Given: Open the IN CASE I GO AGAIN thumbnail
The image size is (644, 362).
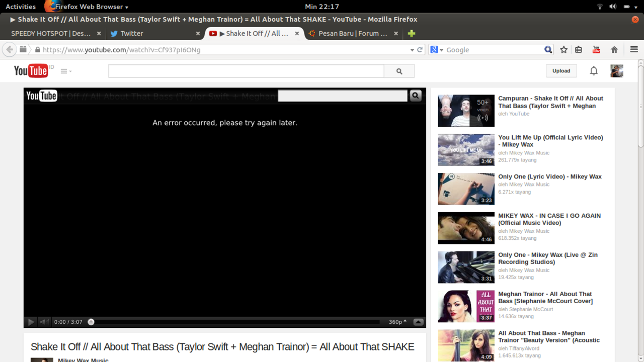Looking at the screenshot, I should [466, 228].
